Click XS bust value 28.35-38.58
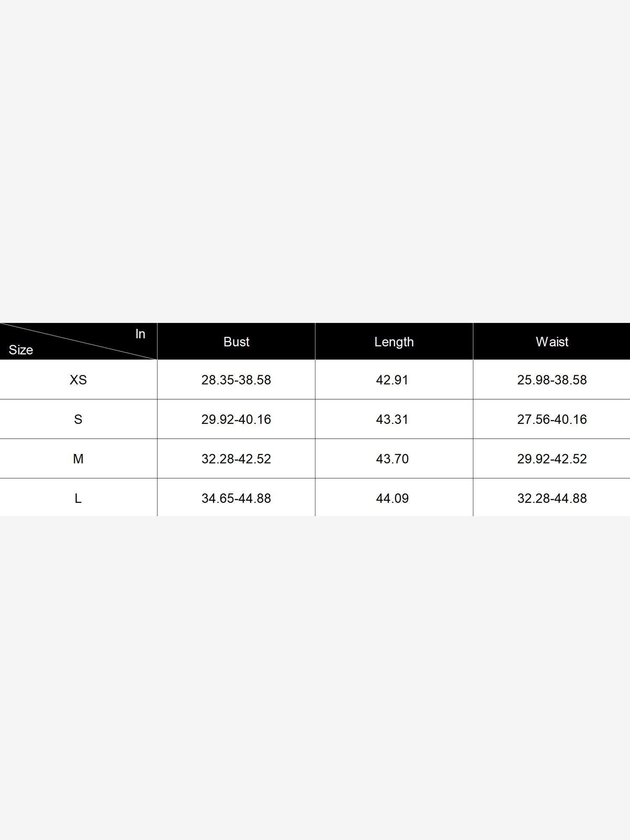 236,380
